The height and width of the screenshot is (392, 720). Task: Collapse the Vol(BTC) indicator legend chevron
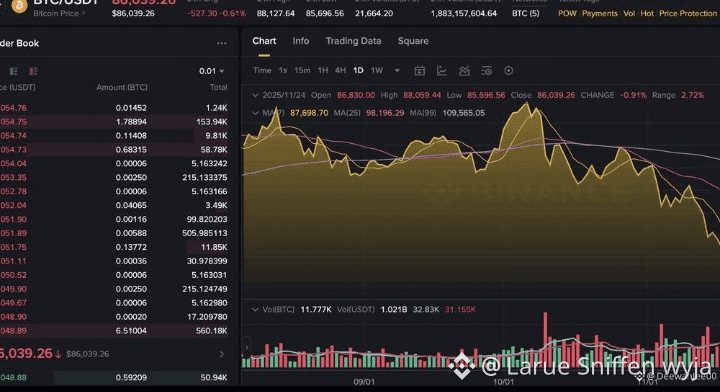255,309
